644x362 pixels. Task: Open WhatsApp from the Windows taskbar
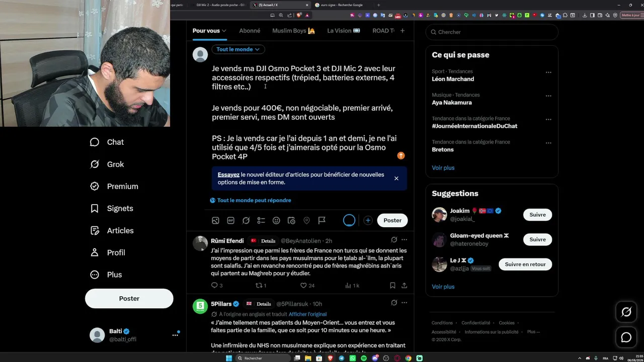point(353,358)
